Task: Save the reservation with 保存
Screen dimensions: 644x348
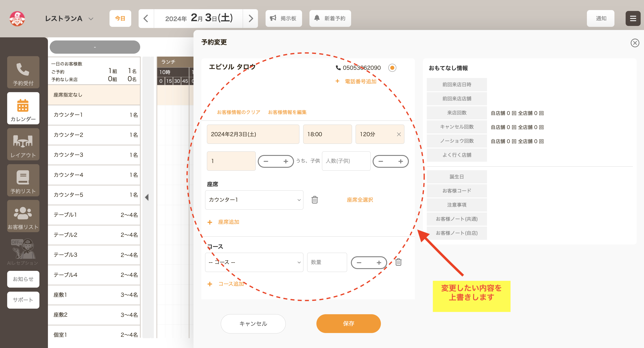Action: (x=348, y=324)
